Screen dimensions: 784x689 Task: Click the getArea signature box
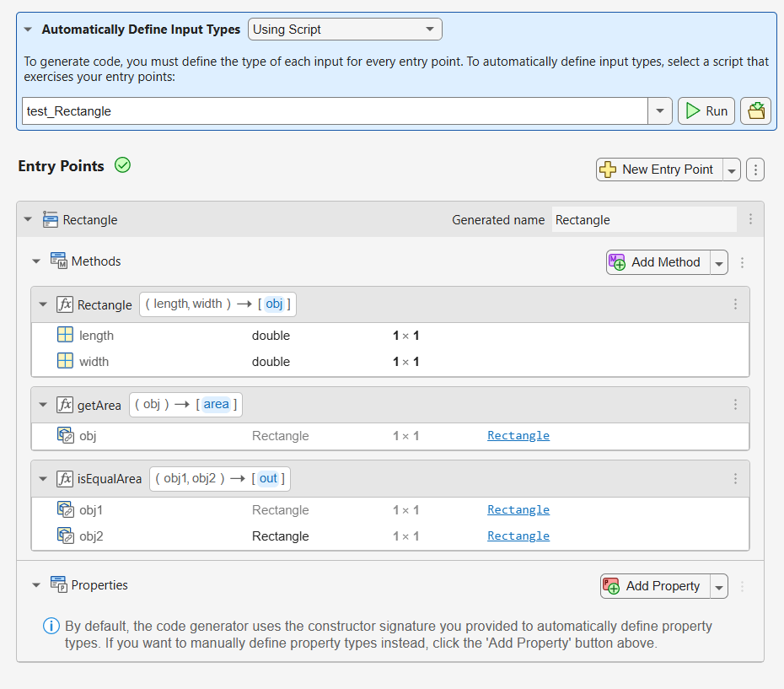(x=186, y=404)
